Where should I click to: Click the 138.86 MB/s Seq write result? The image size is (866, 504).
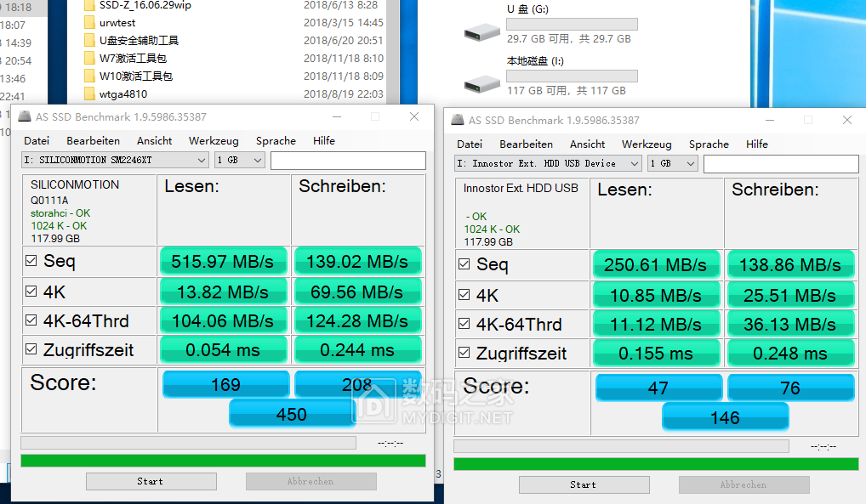(790, 264)
